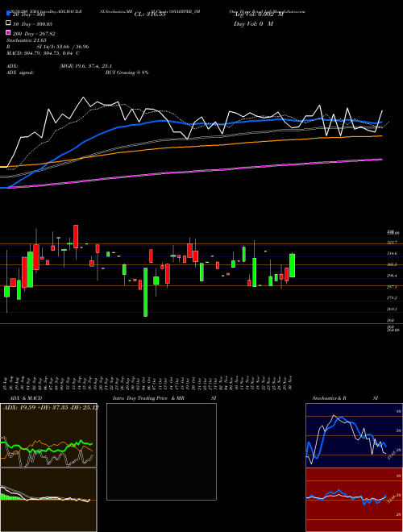This screenshot has width=403, height=532.
Task: Click the white 50 Day legend square
Action: point(8,23)
